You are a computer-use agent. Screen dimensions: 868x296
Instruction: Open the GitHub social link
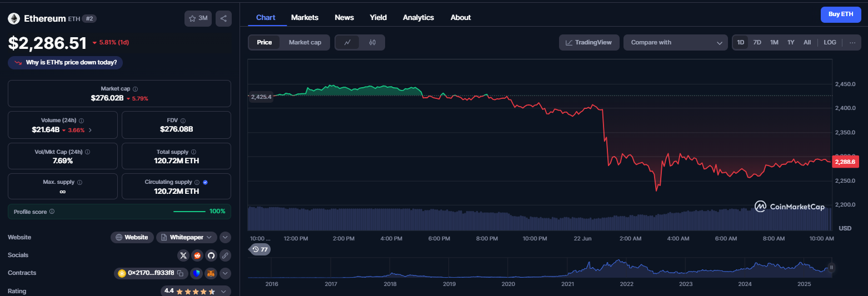click(211, 255)
